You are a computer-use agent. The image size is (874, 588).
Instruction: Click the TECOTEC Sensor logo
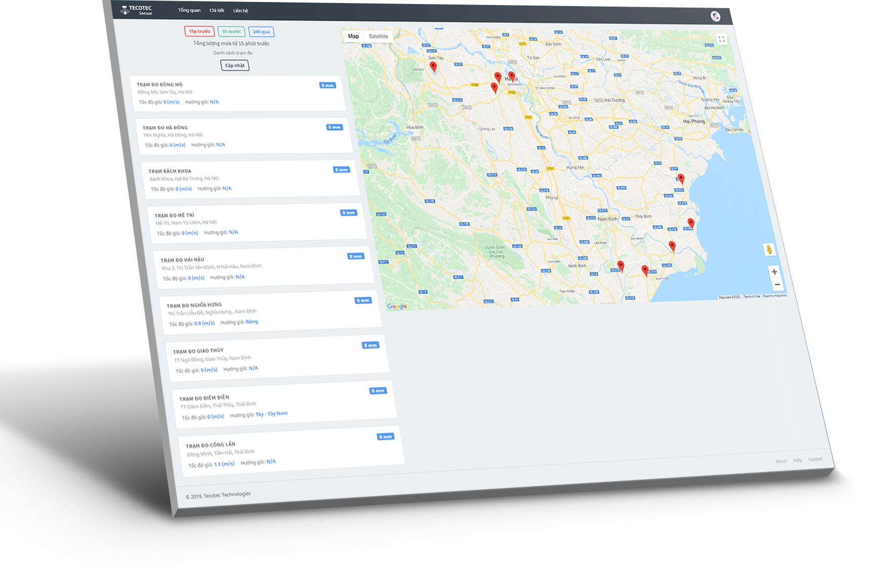[136, 10]
